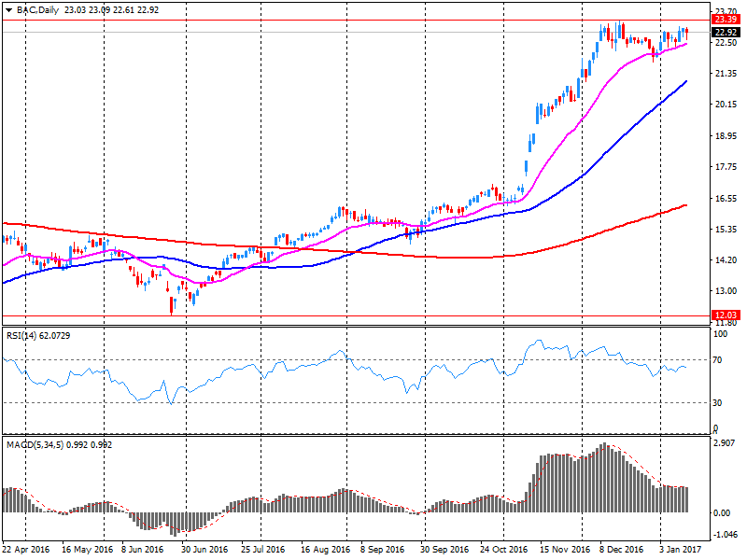Click the MACD 2.907 scale value
747x560 pixels.
point(724,443)
